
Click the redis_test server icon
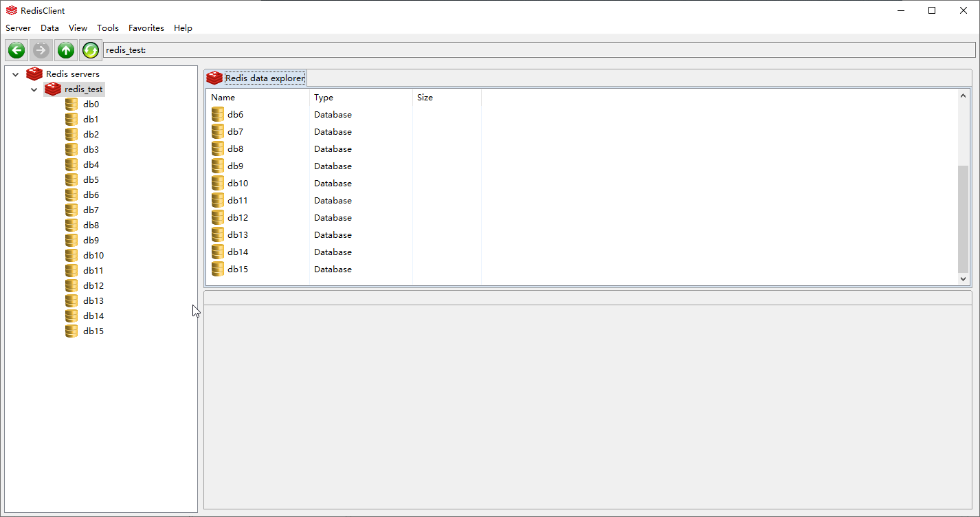(53, 89)
